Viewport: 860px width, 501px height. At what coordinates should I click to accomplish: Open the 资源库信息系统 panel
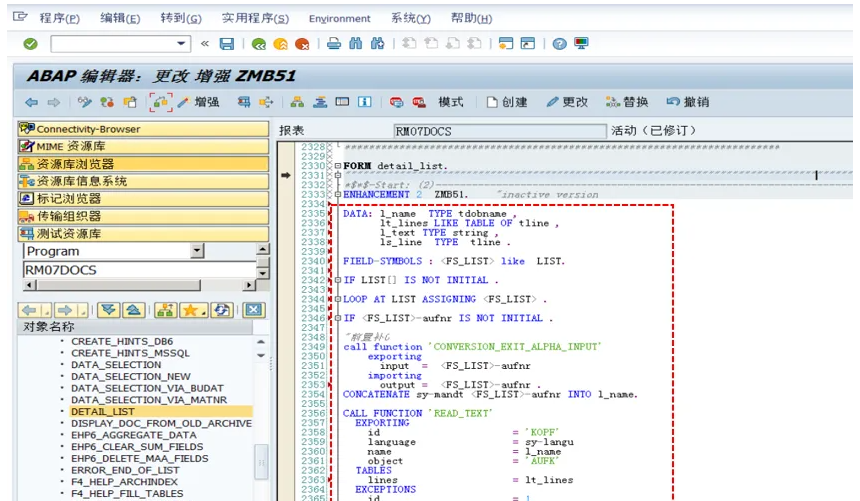(143, 181)
